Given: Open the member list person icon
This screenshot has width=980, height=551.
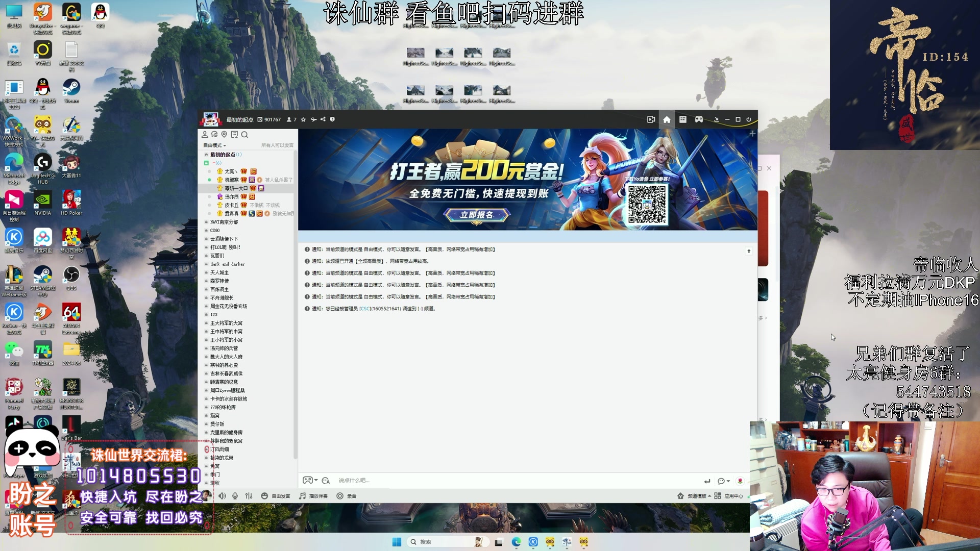Looking at the screenshot, I should (x=205, y=134).
